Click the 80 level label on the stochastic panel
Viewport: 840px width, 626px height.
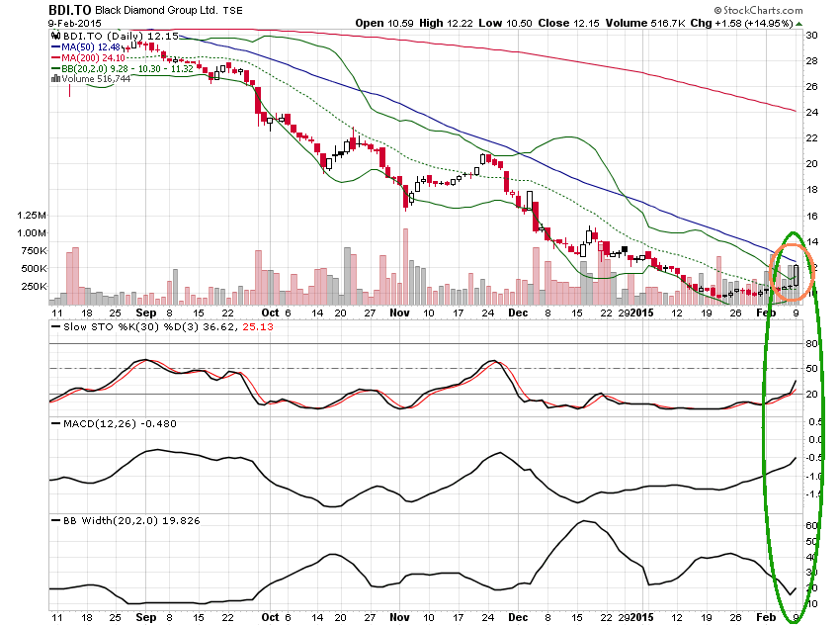(812, 344)
